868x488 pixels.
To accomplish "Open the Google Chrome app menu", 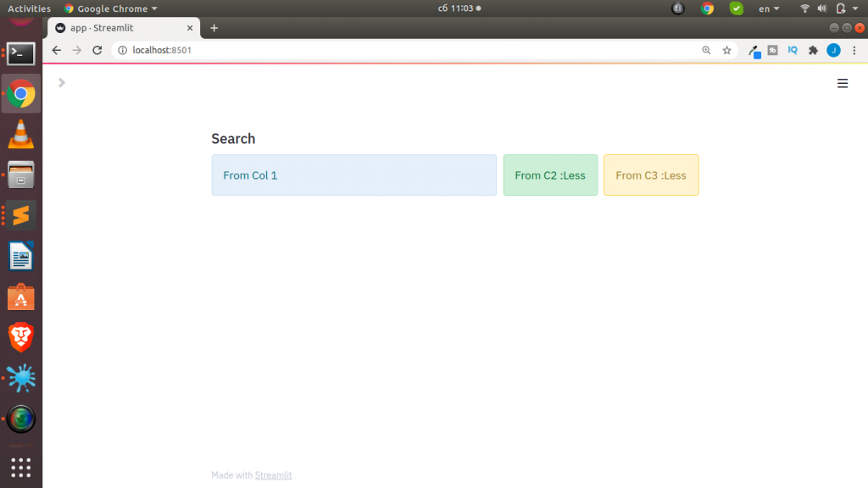I will 111,8.
